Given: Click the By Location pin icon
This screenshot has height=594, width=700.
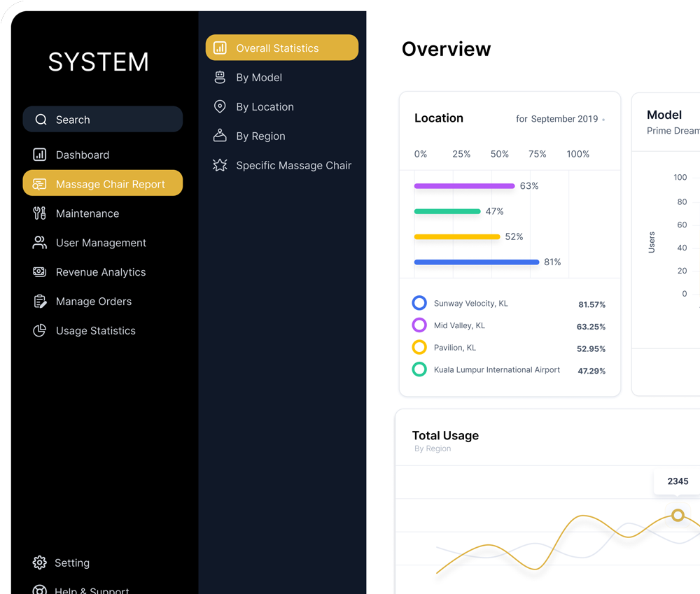Looking at the screenshot, I should pos(220,107).
